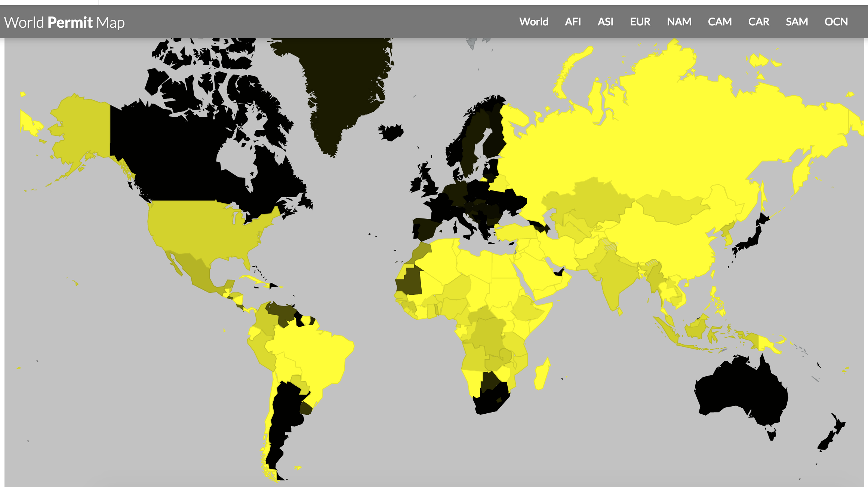The height and width of the screenshot is (487, 868).
Task: Open the EUR region map
Action: click(x=640, y=22)
